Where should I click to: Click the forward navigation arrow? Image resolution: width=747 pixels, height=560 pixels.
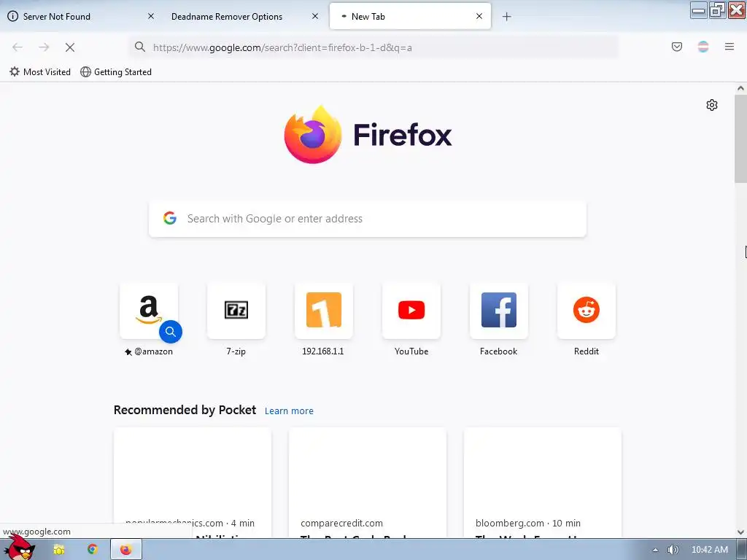[44, 47]
